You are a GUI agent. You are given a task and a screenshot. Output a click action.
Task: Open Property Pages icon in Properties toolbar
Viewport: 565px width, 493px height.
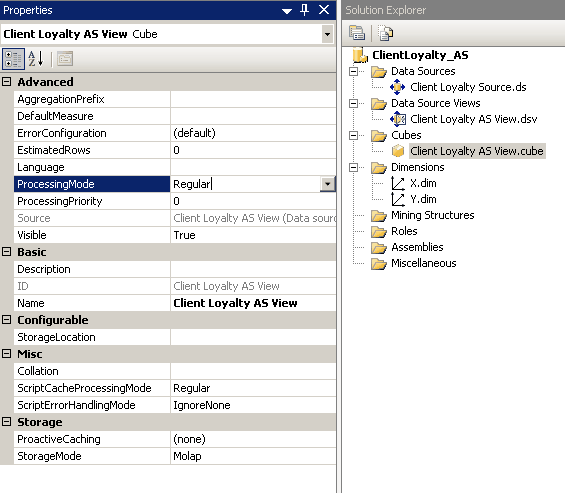click(65, 59)
